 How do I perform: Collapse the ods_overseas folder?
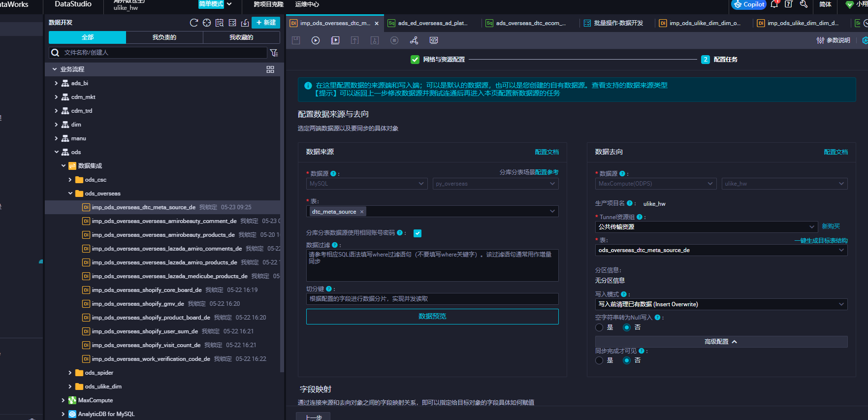70,194
